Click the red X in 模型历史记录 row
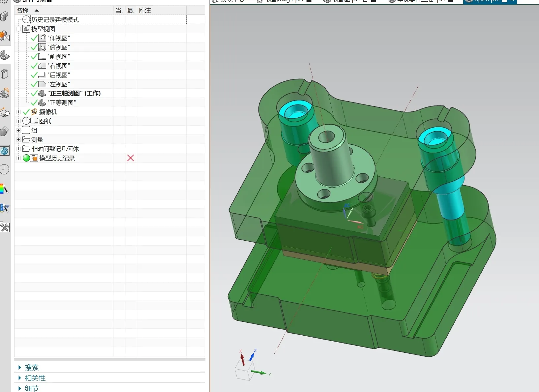Viewport: 539px width, 392px height. [x=131, y=158]
